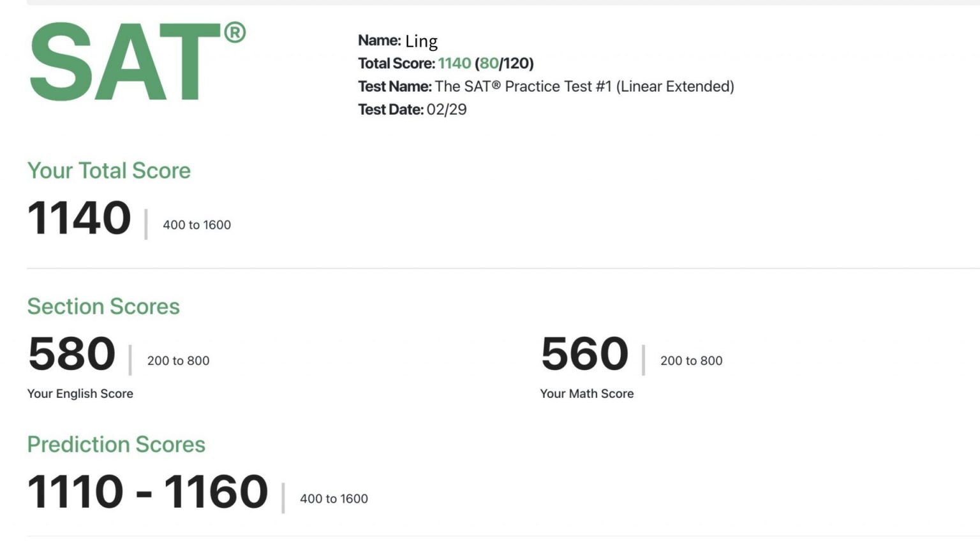Click the Your English Score label
The height and width of the screenshot is (551, 980).
click(80, 394)
